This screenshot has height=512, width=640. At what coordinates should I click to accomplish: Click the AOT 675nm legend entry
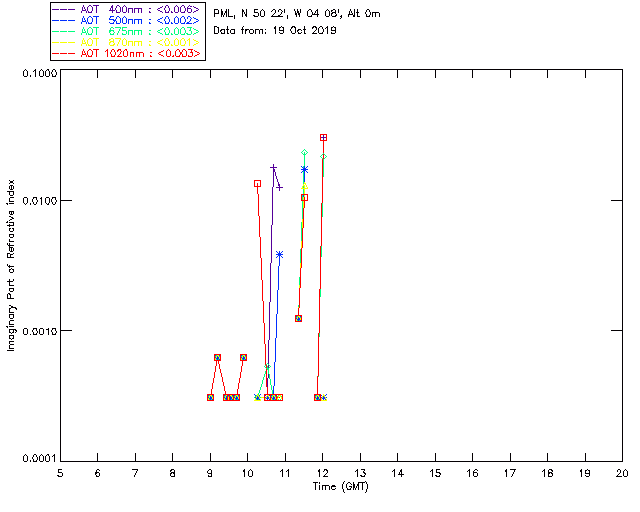[x=128, y=31]
